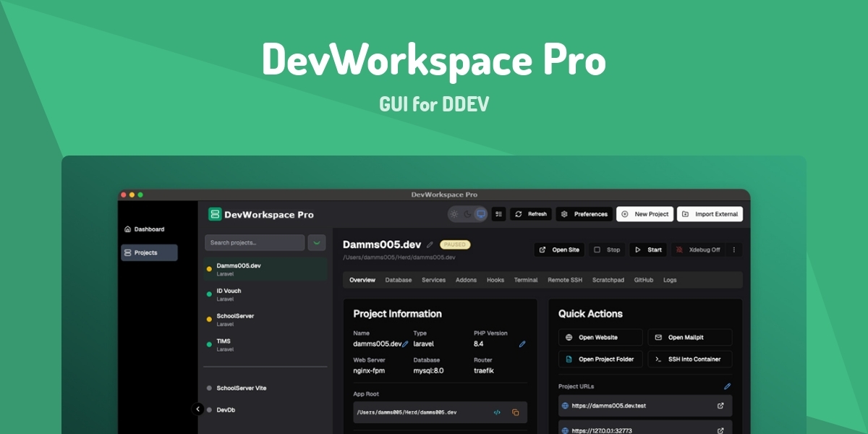Select SchoolServer project in list
The height and width of the screenshot is (434, 868).
tap(265, 320)
